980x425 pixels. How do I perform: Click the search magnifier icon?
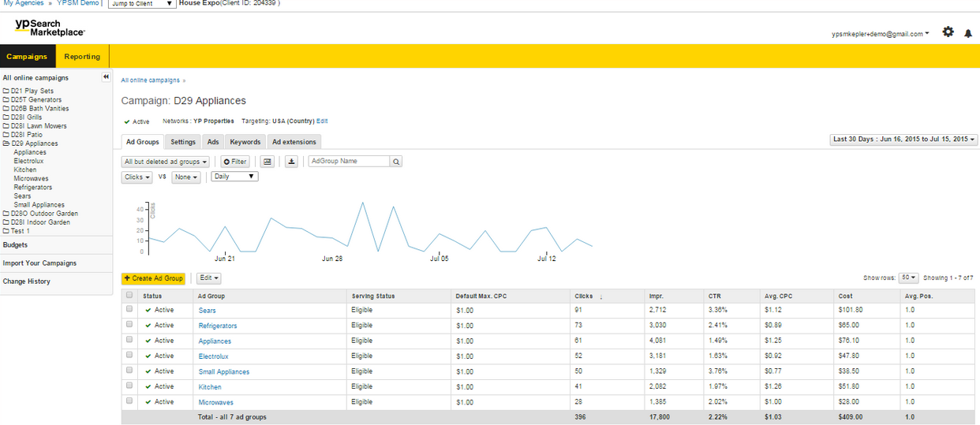(x=396, y=162)
